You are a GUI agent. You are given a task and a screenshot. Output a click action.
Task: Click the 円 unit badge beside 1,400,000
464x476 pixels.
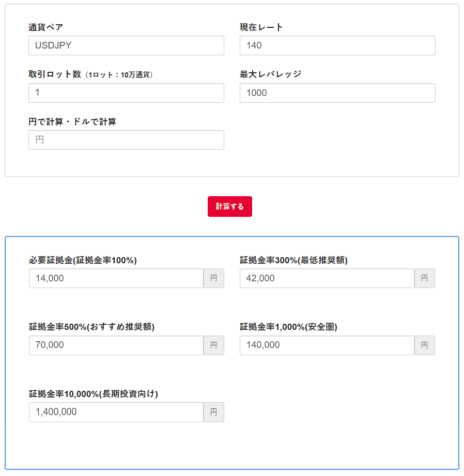tap(214, 412)
